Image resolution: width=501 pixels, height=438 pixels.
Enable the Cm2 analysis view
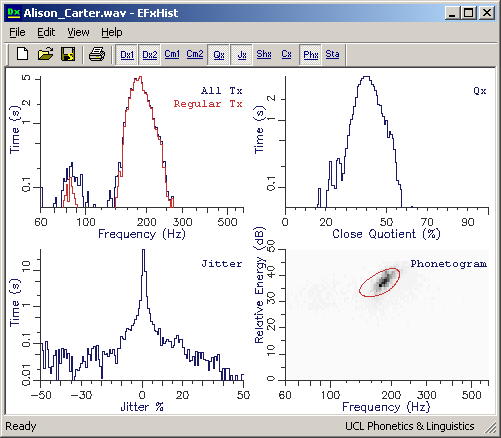[x=195, y=54]
